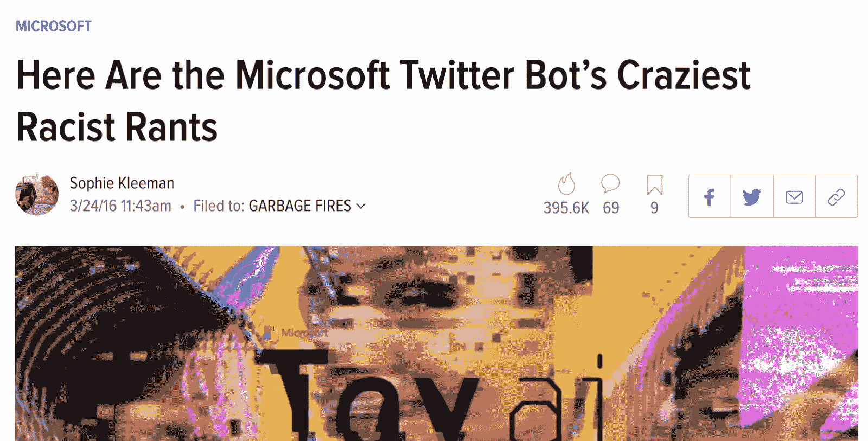Save the article with the bookmark icon
Image resolution: width=868 pixels, height=441 pixels.
coord(654,184)
